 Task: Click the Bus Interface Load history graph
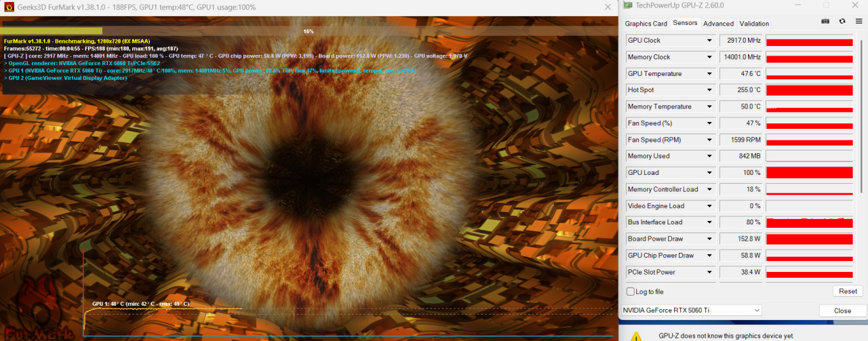pyautogui.click(x=809, y=222)
